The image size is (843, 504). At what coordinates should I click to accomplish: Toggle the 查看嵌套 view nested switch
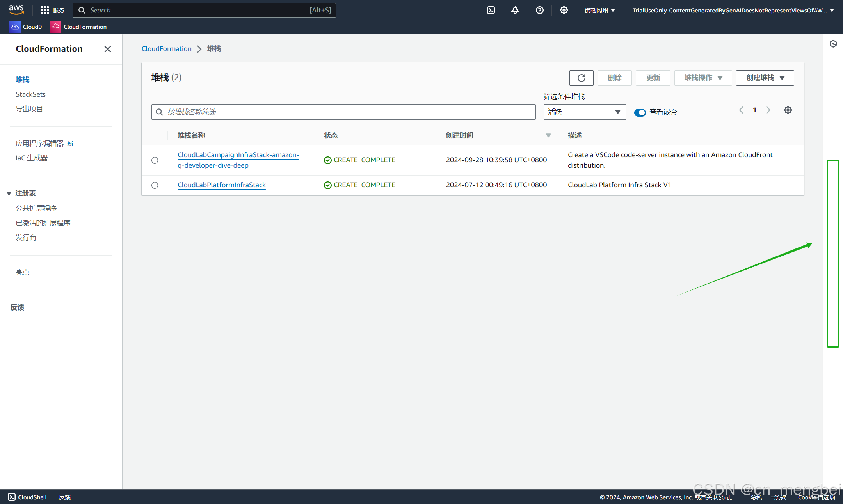coord(640,112)
